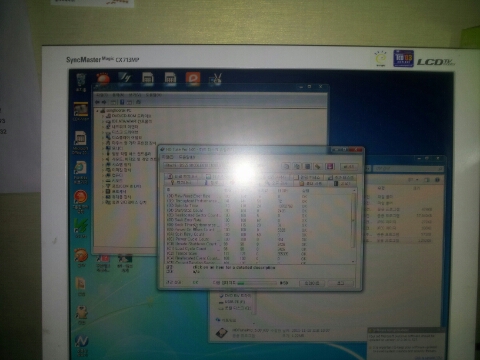Screen dimensions: 480x360
Task: Click HD Tune screenshot copy toolbar icon
Action: tap(296, 166)
